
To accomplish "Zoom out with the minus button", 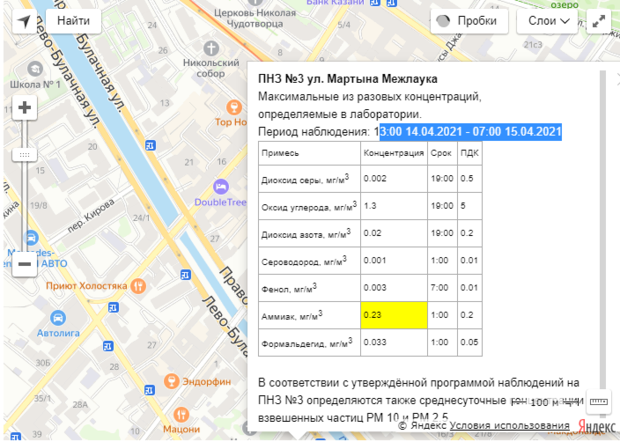I will [24, 264].
